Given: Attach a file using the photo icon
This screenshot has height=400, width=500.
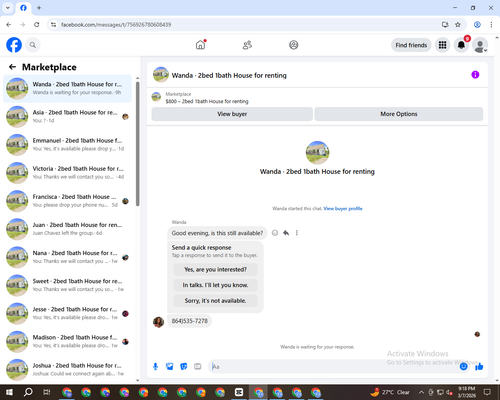Looking at the screenshot, I should 170,367.
